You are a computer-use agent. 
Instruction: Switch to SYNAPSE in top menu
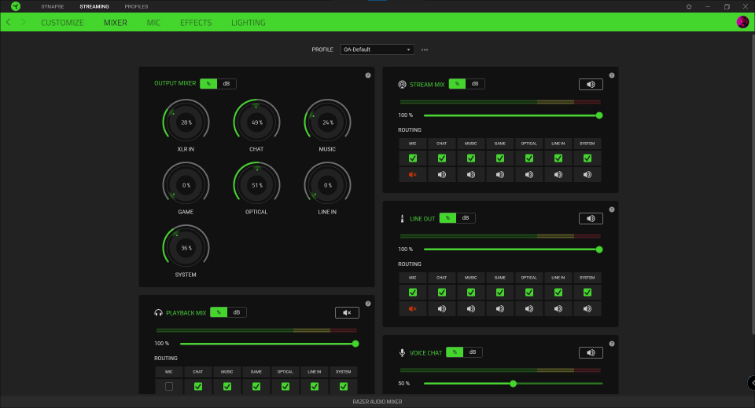click(52, 7)
